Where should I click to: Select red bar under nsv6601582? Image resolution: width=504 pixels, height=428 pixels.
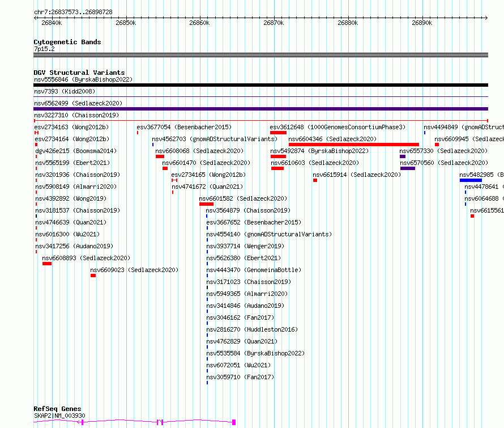206,204
